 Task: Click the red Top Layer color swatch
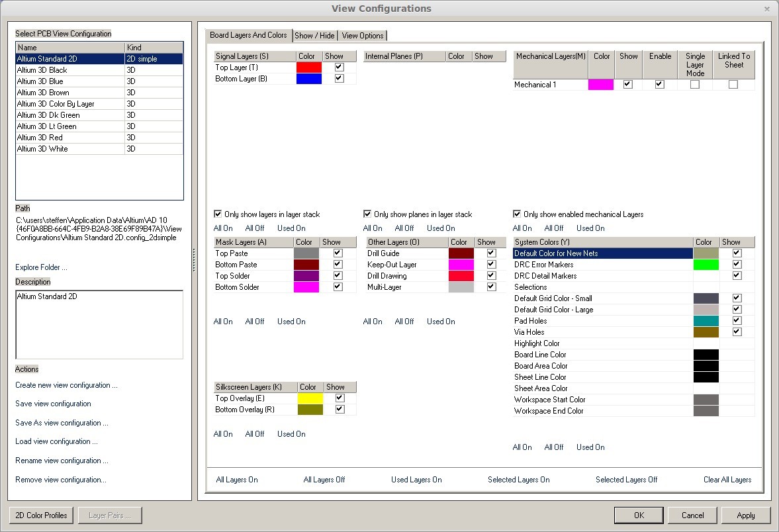click(309, 67)
